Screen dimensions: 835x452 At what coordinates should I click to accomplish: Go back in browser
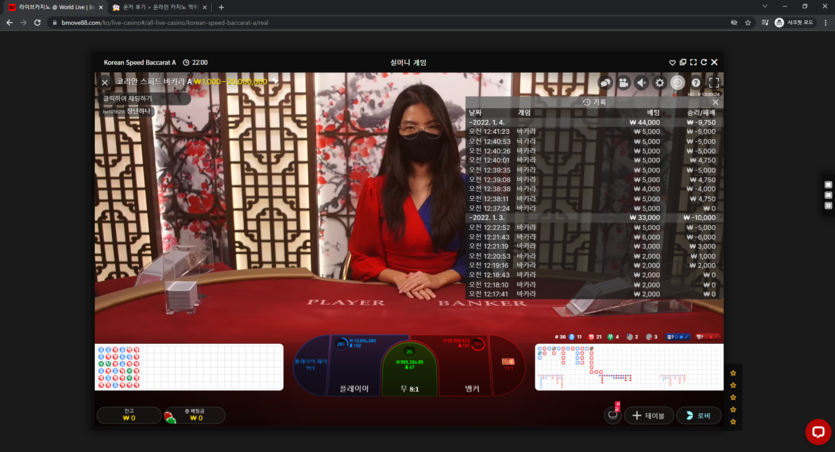(x=10, y=23)
